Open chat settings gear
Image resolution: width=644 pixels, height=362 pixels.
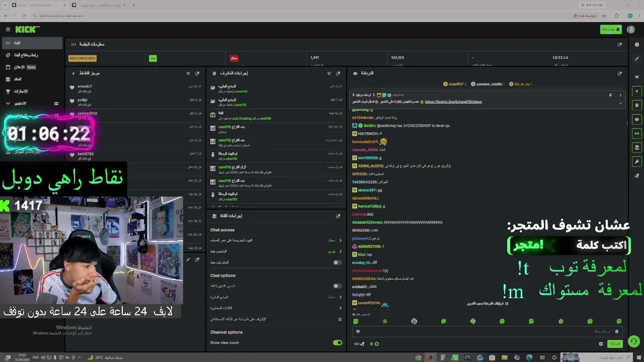601,344
